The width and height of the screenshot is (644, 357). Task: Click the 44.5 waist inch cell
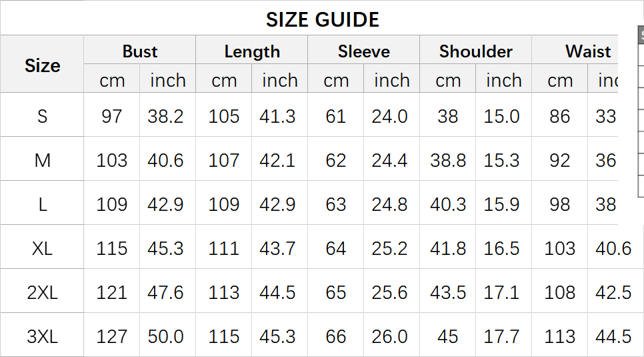pyautogui.click(x=613, y=336)
